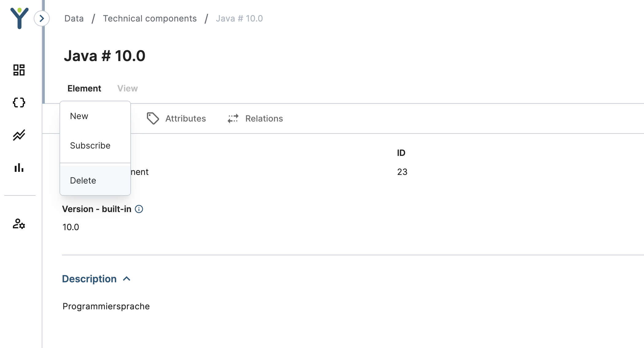Switch to the Attributes tab
This screenshot has height=348, width=644.
coord(186,118)
